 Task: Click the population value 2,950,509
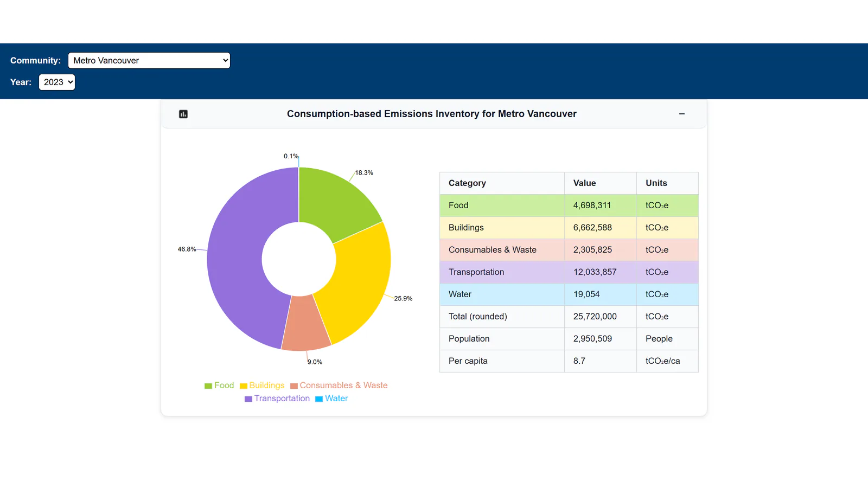click(601, 339)
